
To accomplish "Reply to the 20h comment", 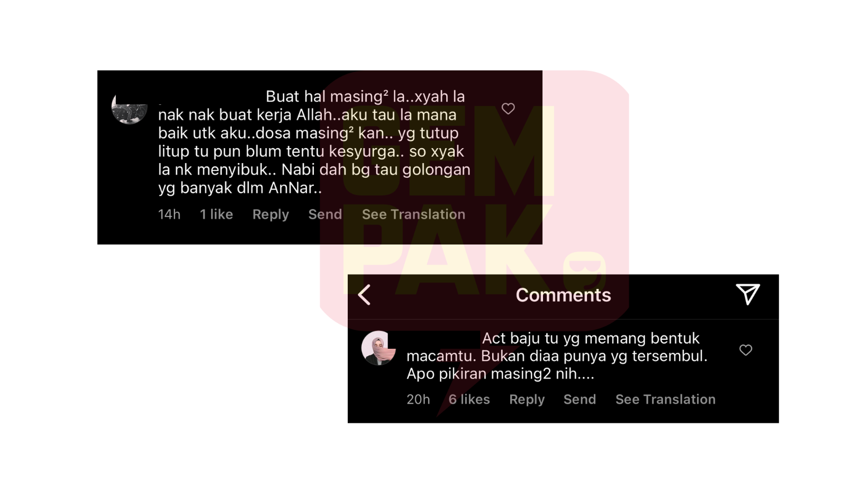I will click(527, 400).
